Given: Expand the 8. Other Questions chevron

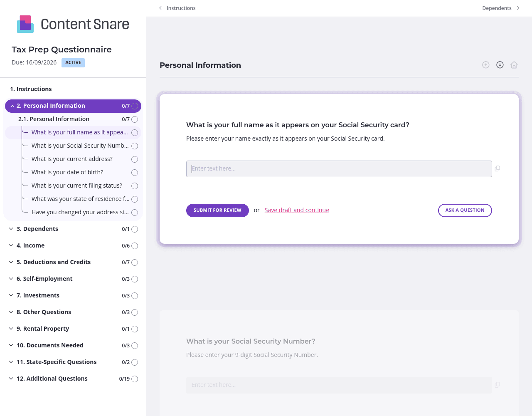Looking at the screenshot, I should point(11,312).
